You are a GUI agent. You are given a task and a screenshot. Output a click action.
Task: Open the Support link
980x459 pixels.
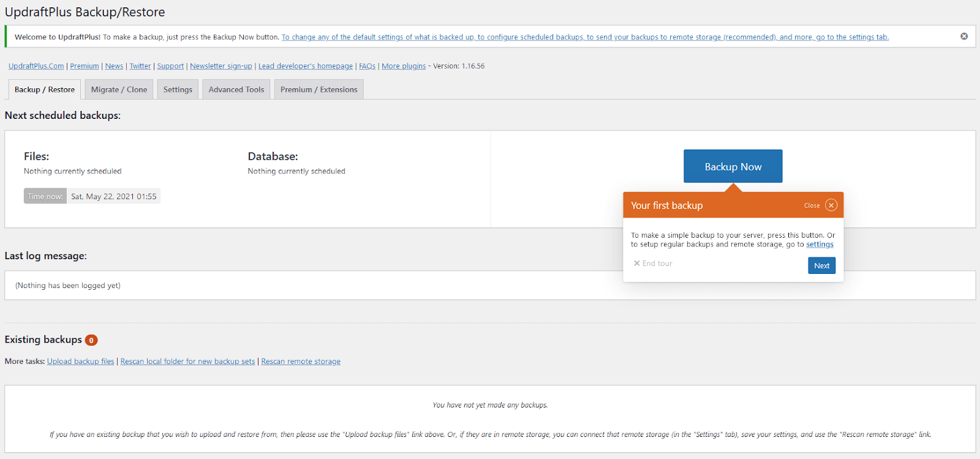(x=170, y=66)
